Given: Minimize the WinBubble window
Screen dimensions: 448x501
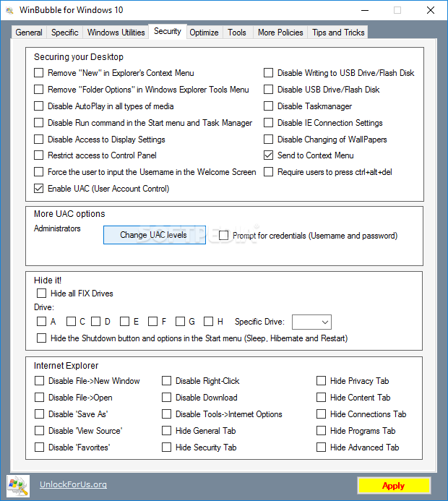Looking at the screenshot, I should pos(365,11).
